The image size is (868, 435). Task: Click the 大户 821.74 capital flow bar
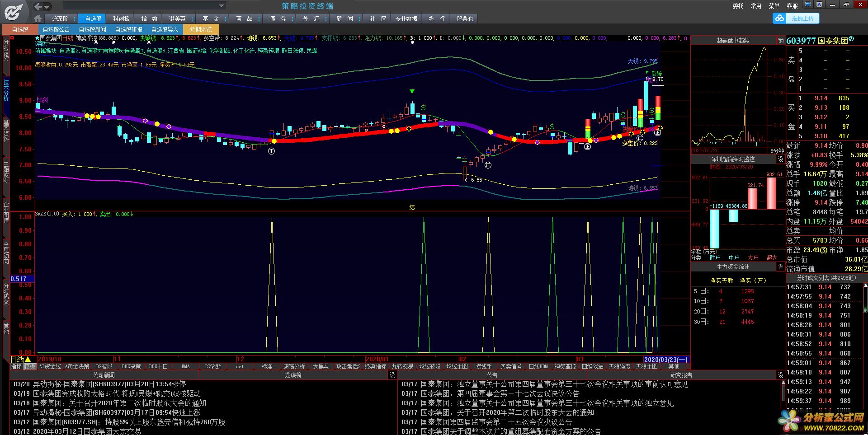[752, 199]
